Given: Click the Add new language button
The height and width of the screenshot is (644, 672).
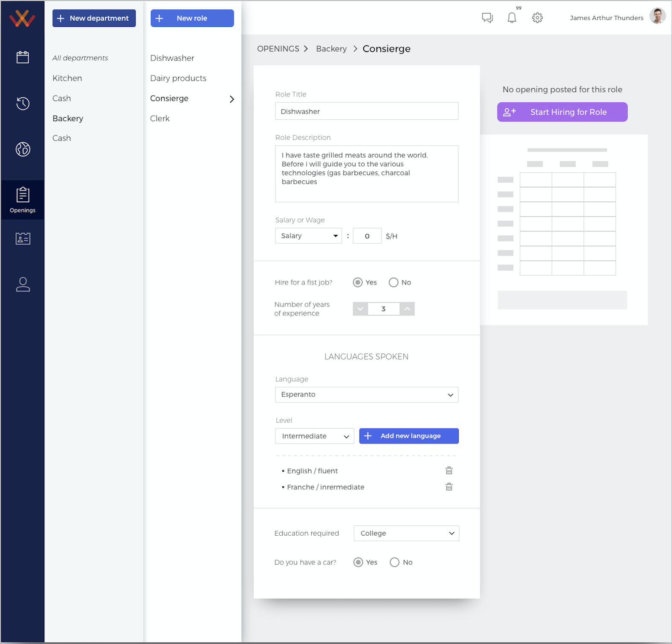Looking at the screenshot, I should tap(408, 436).
